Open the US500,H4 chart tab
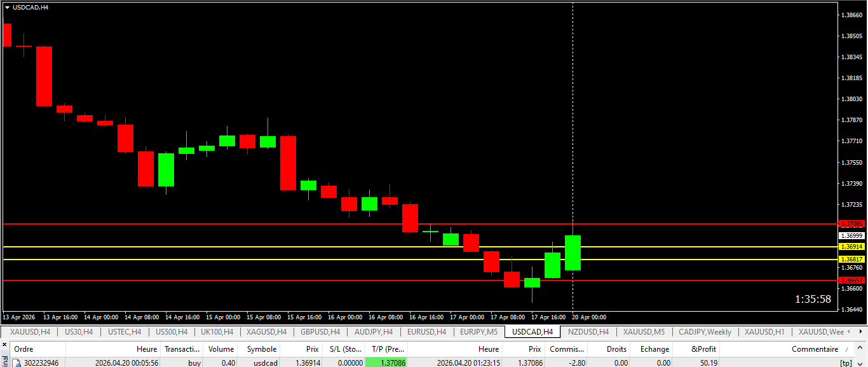 (x=171, y=331)
